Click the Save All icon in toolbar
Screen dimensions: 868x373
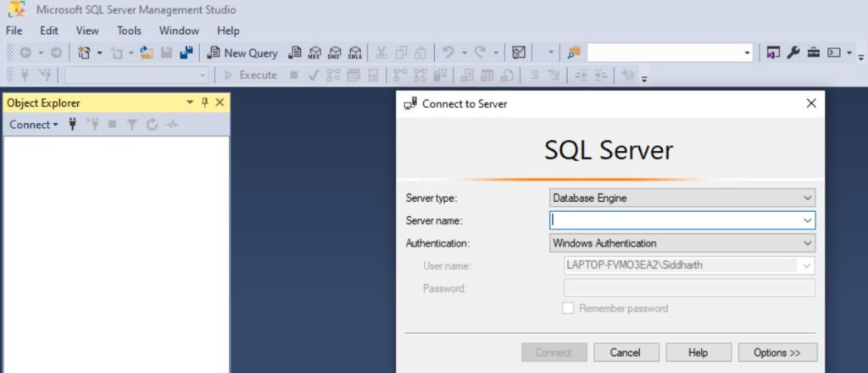tap(186, 53)
